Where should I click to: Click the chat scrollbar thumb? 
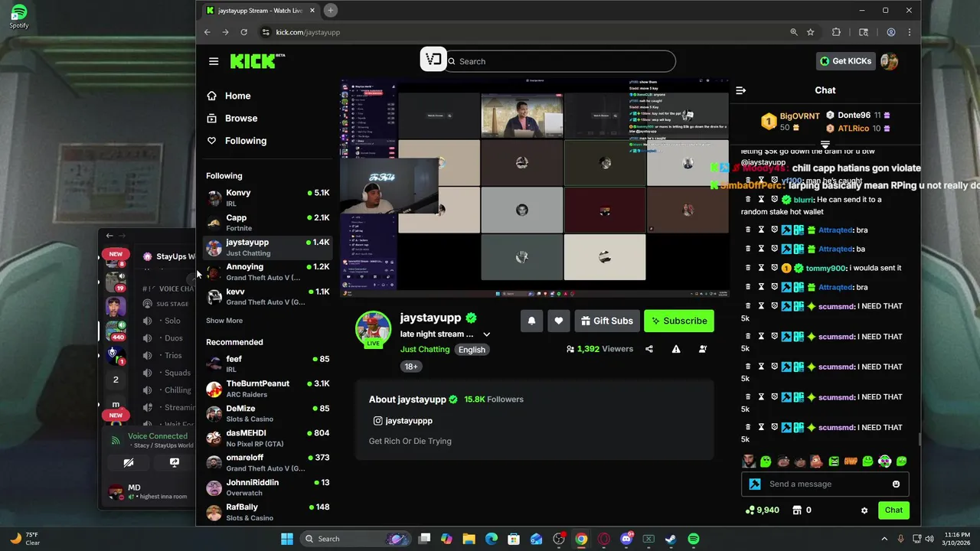coord(920,441)
